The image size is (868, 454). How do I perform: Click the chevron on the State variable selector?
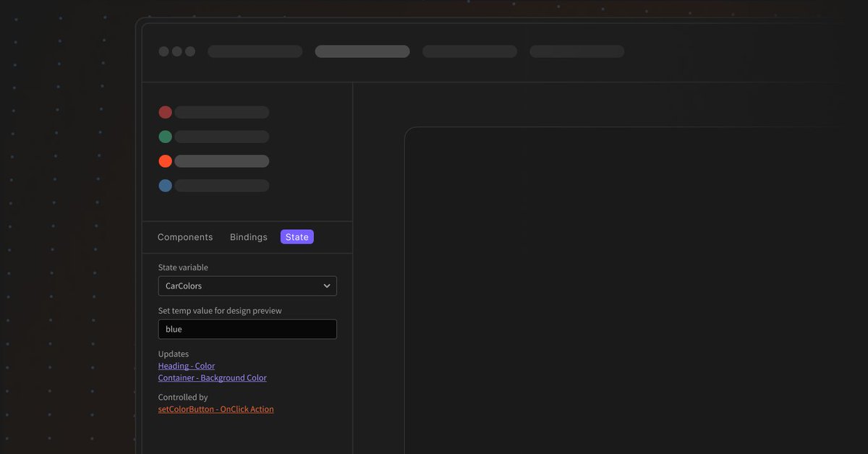pyautogui.click(x=327, y=286)
